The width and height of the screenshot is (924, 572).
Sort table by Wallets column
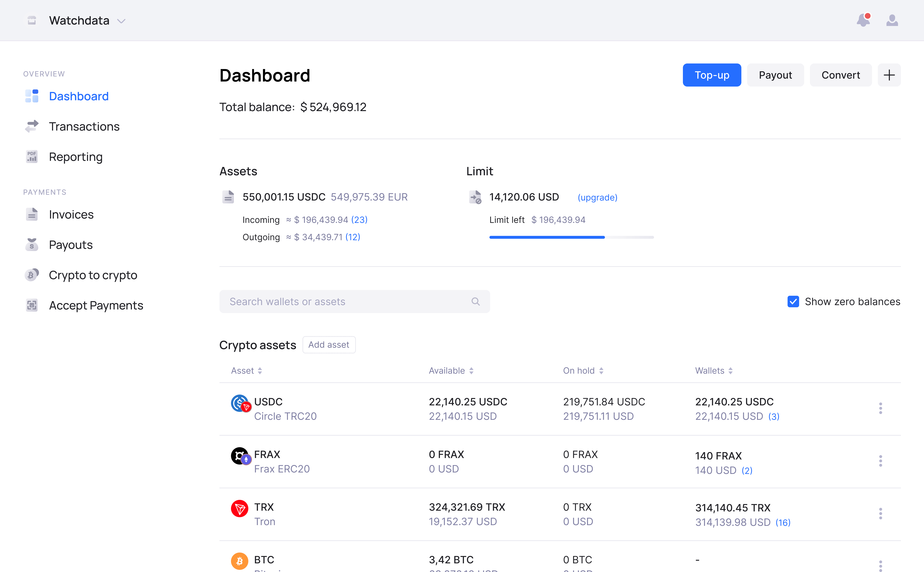click(714, 371)
